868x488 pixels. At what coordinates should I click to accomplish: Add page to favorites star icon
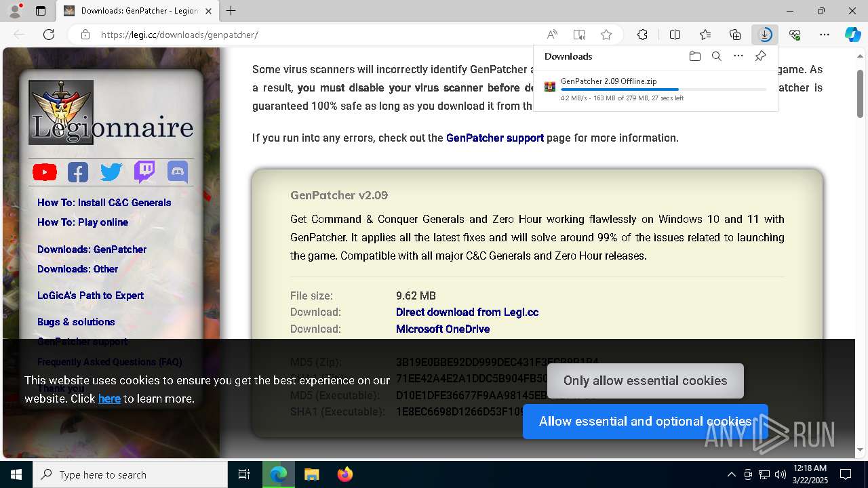[x=606, y=35]
